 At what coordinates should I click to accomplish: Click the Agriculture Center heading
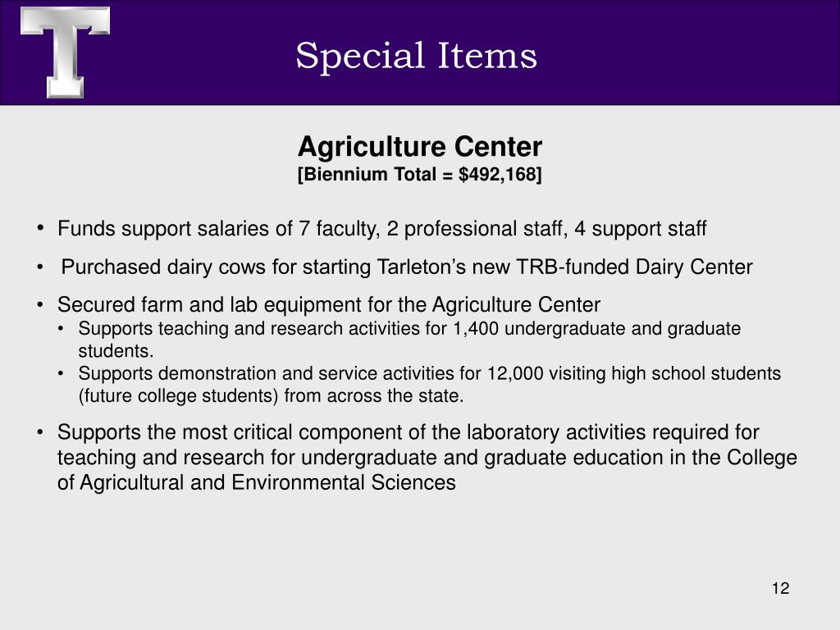pos(420,146)
